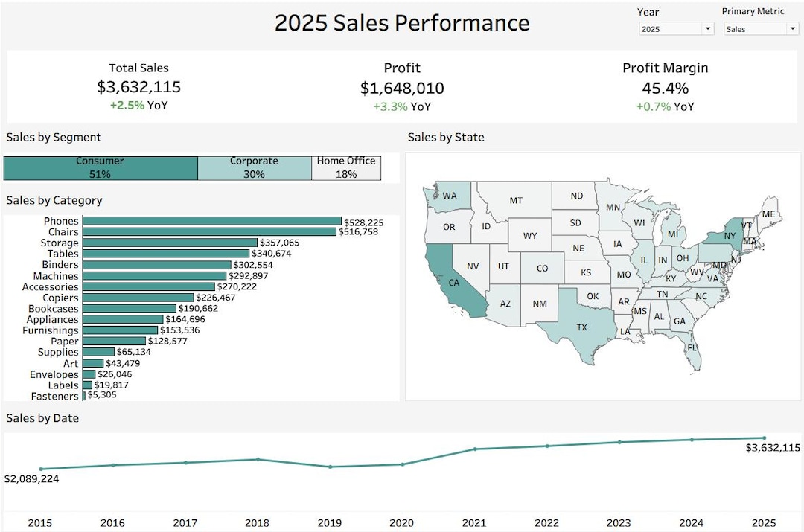The width and height of the screenshot is (804, 532).
Task: Select the 2019 dip on the sales line
Action: 329,467
